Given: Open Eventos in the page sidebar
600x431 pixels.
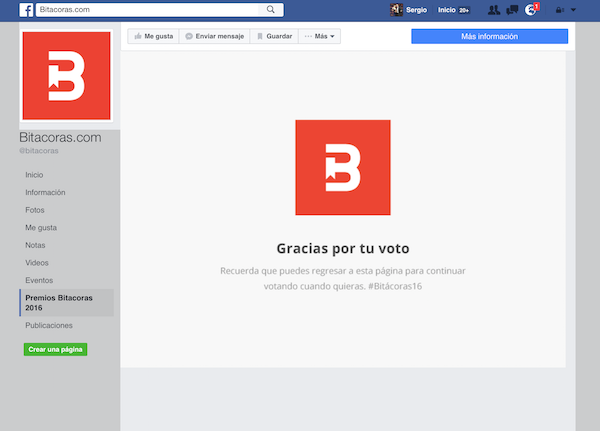Looking at the screenshot, I should (x=39, y=280).
